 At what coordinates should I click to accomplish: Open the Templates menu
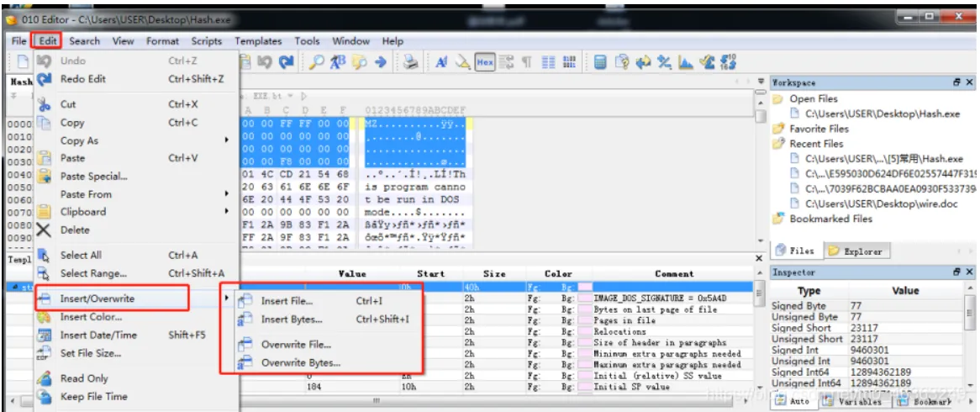[258, 41]
